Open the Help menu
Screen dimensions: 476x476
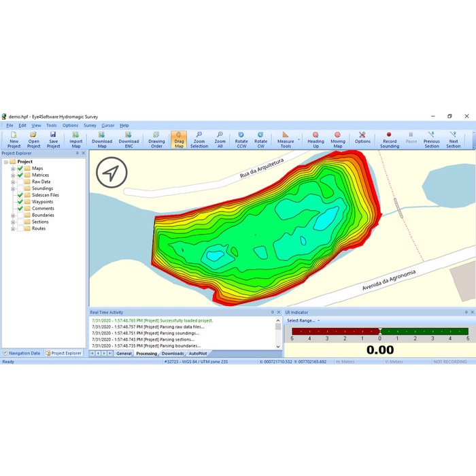coord(124,125)
